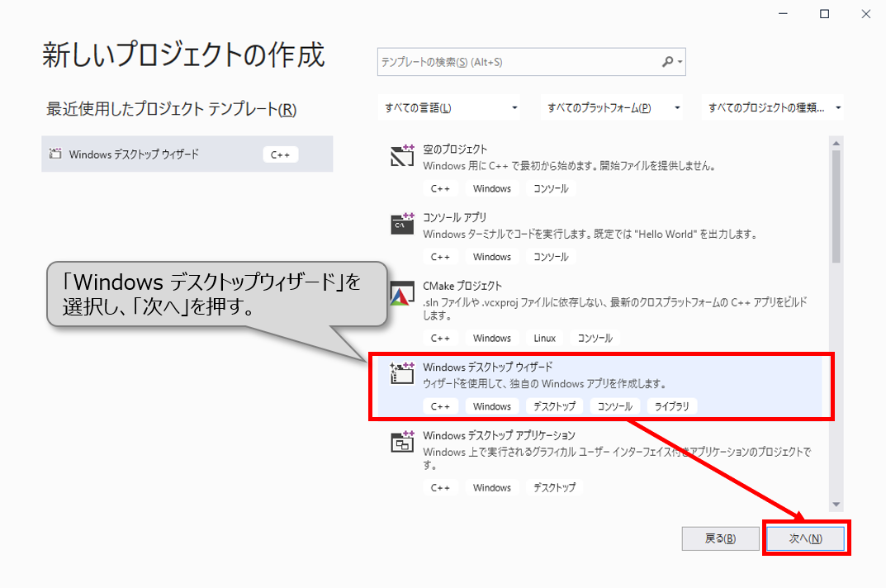The image size is (886, 588).
Task: Click デスクトップ tag under Windows デスクトップ アプリケーション
Action: (x=554, y=487)
